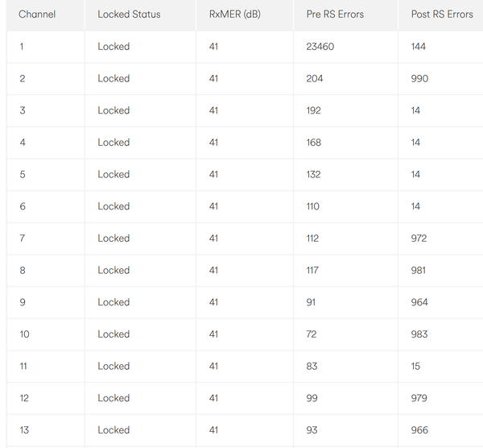Image resolution: width=483 pixels, height=448 pixels.
Task: Click the Locked Status column header
Action: 129,15
